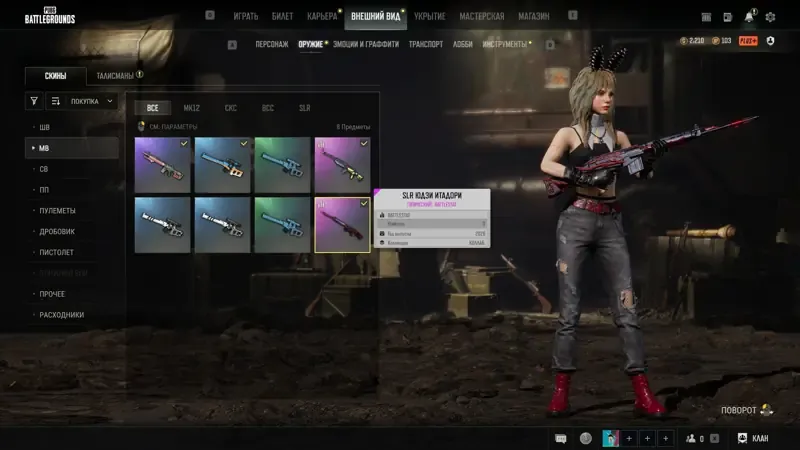Click the mouse icon next to СМ. ПАРАМЕТРЫ

[x=141, y=126]
